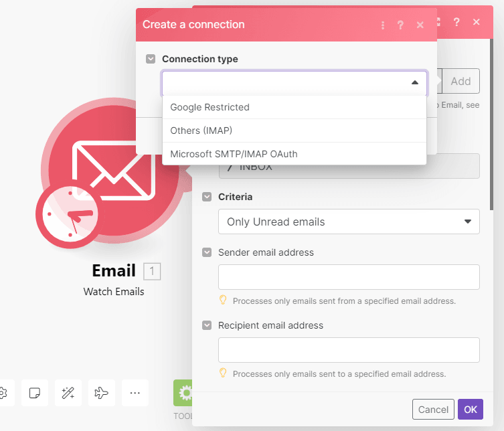Click the airplane Explain flow icon

click(102, 393)
